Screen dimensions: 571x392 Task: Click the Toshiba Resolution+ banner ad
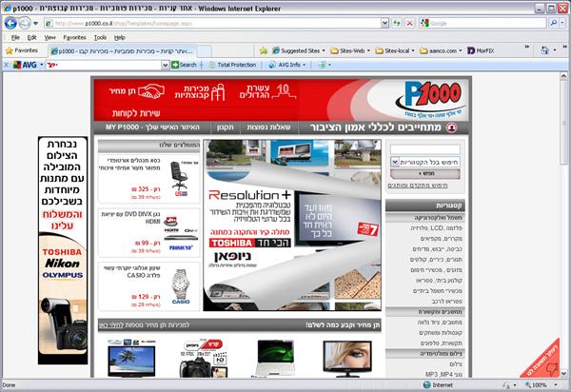coord(292,225)
